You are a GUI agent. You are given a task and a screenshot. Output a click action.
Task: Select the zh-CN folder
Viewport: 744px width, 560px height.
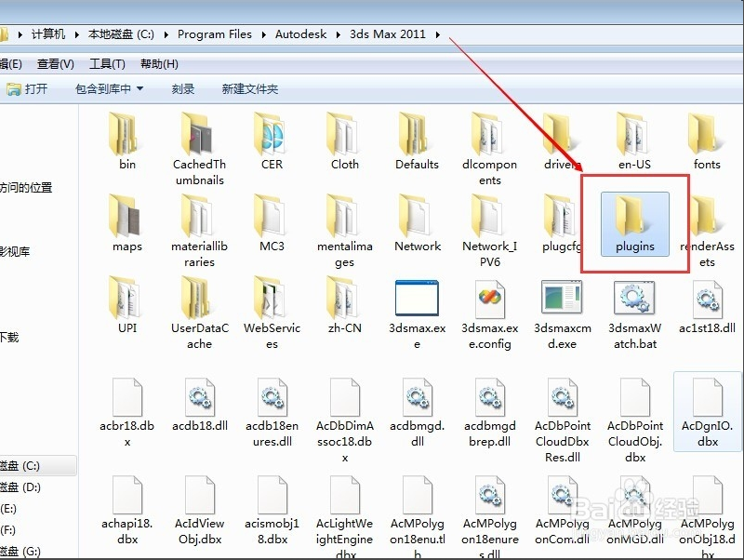tap(344, 304)
